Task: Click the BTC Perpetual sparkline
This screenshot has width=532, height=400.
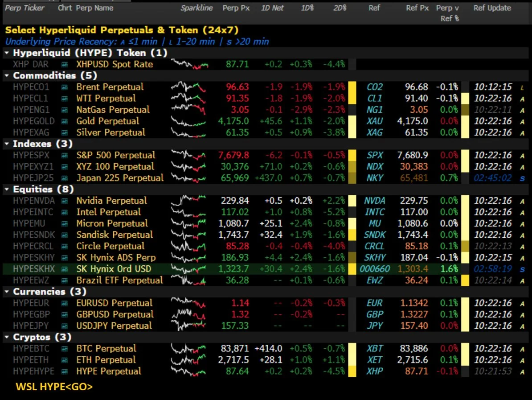Action: click(188, 349)
